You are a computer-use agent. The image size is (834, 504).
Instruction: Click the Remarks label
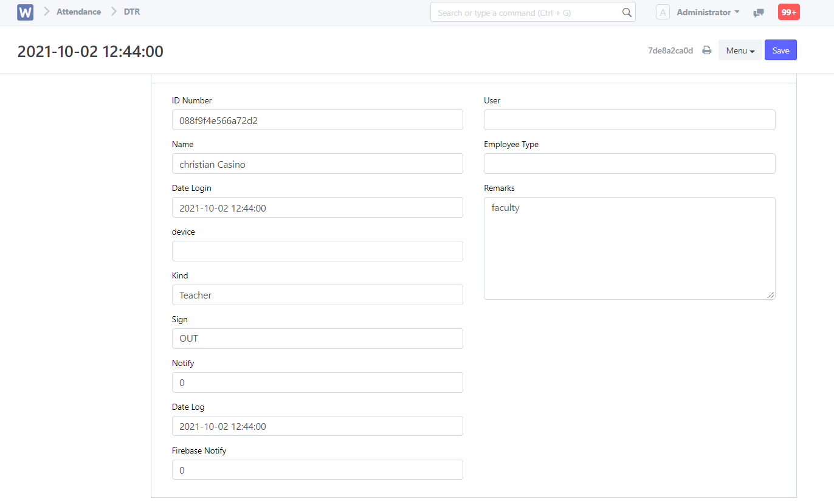coord(499,188)
